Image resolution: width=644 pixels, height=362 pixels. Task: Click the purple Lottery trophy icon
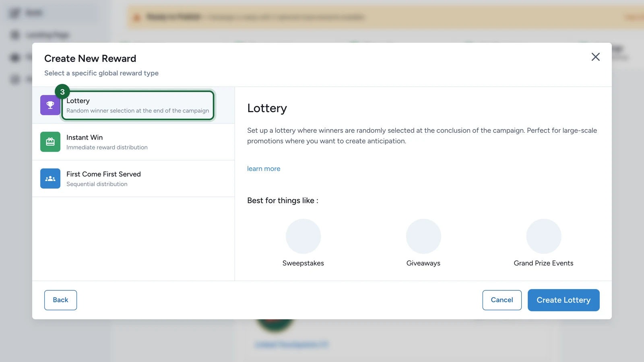point(50,105)
